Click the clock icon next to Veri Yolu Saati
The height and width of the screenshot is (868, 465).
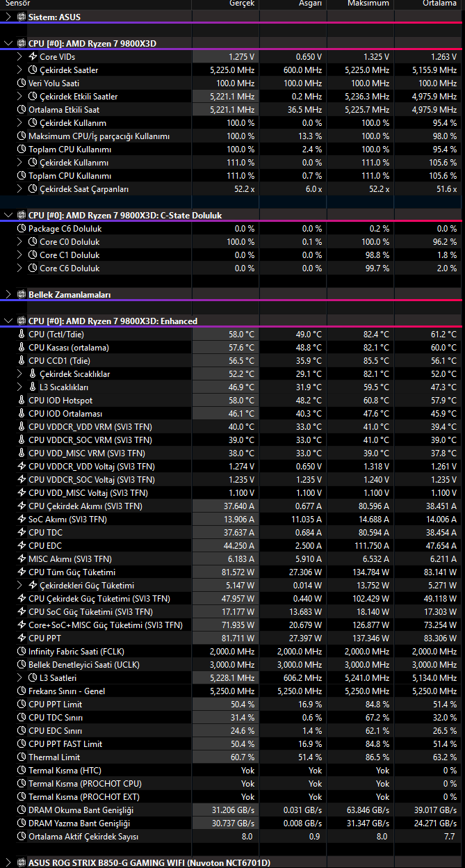[x=22, y=83]
